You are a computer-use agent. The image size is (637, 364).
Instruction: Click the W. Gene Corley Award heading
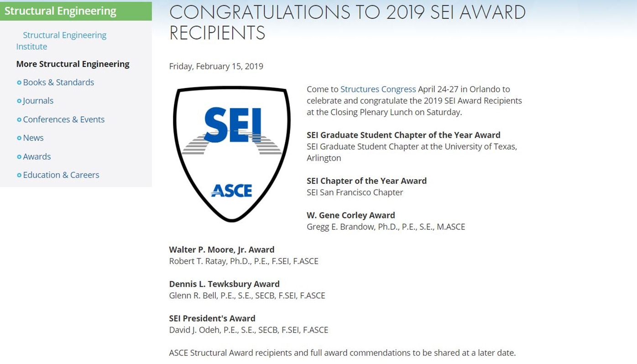click(351, 215)
